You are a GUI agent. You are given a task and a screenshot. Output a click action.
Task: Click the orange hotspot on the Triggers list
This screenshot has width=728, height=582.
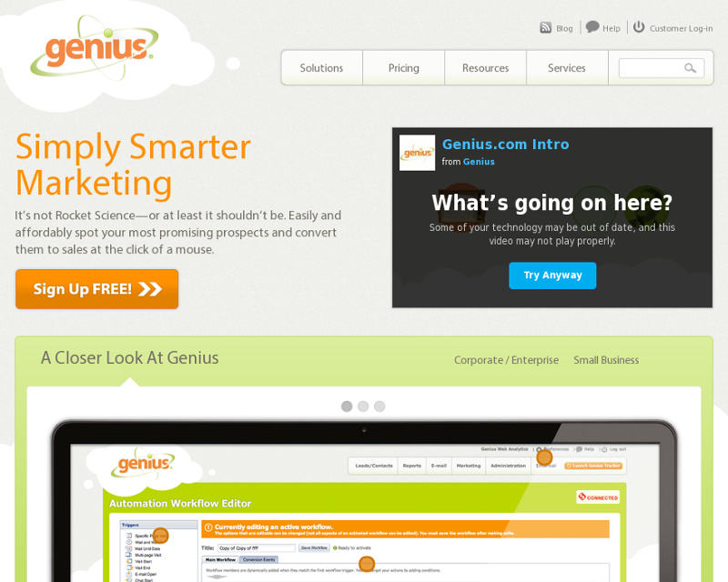pos(161,535)
